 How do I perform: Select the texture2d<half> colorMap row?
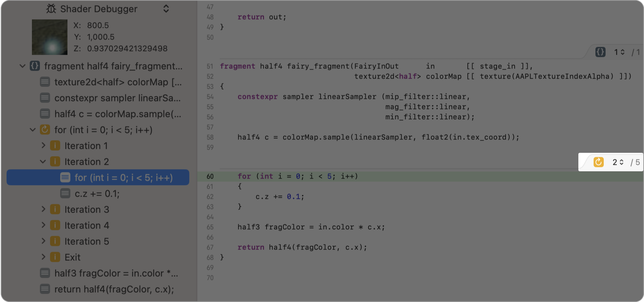click(x=118, y=82)
